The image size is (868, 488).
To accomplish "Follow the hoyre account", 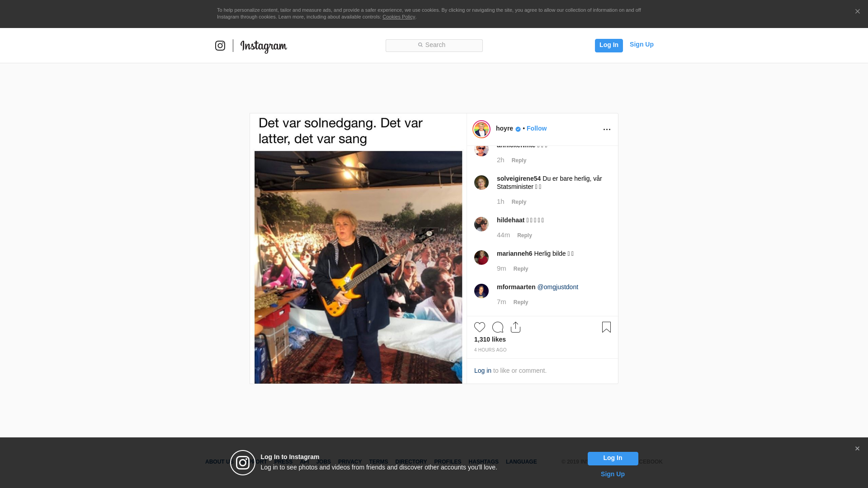I will tap(537, 128).
